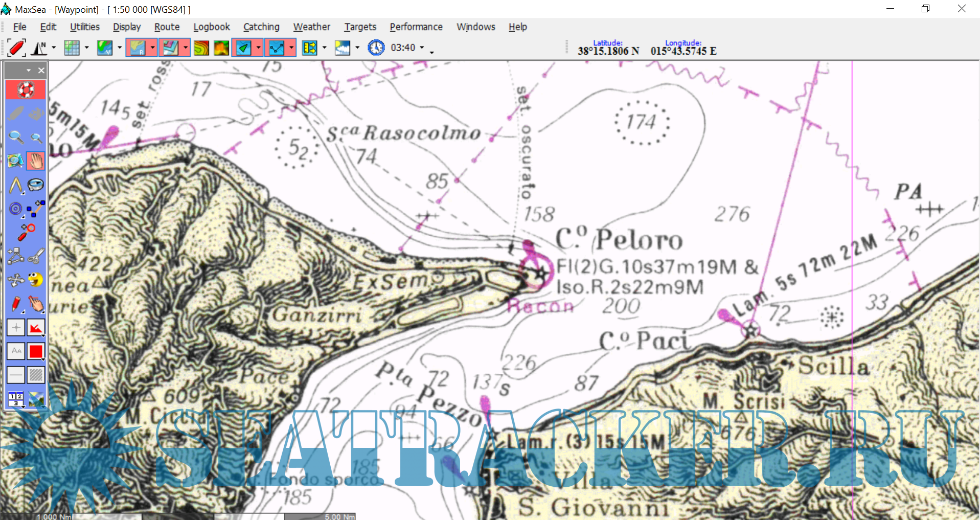The width and height of the screenshot is (980, 520).
Task: Select the red pencil drawing tool
Action: 16,304
